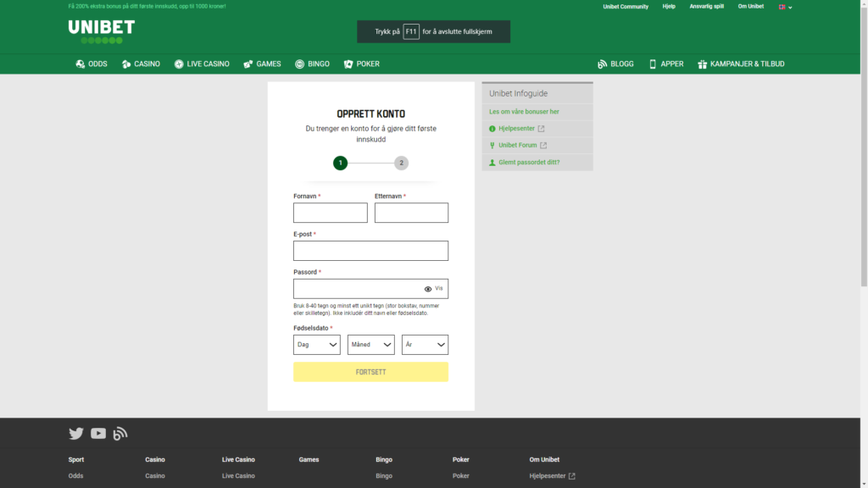Screen dimensions: 868x488
Task: Click footer Odds link
Action: [x=75, y=476]
